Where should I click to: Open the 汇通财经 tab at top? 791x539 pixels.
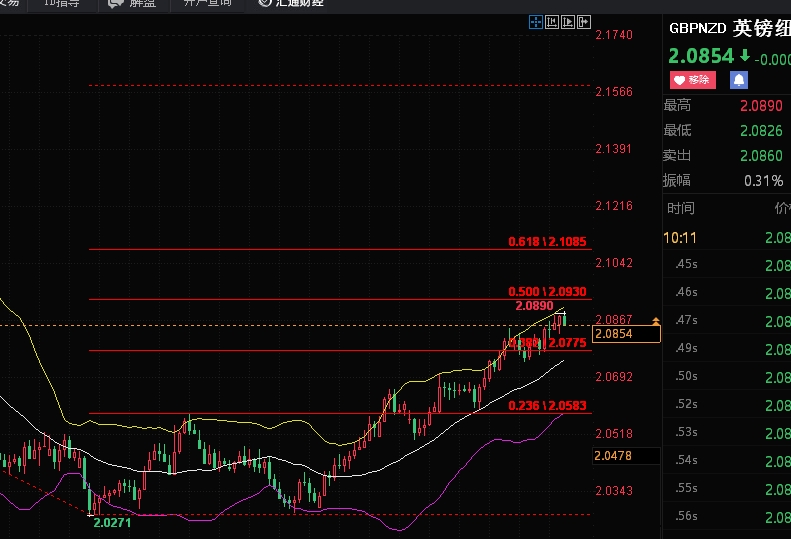tap(292, 3)
